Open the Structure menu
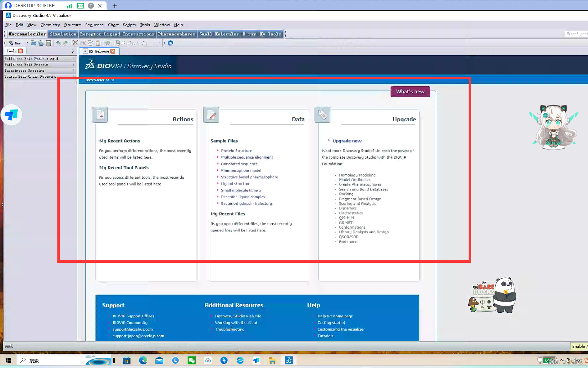The width and height of the screenshot is (588, 368). tap(72, 25)
